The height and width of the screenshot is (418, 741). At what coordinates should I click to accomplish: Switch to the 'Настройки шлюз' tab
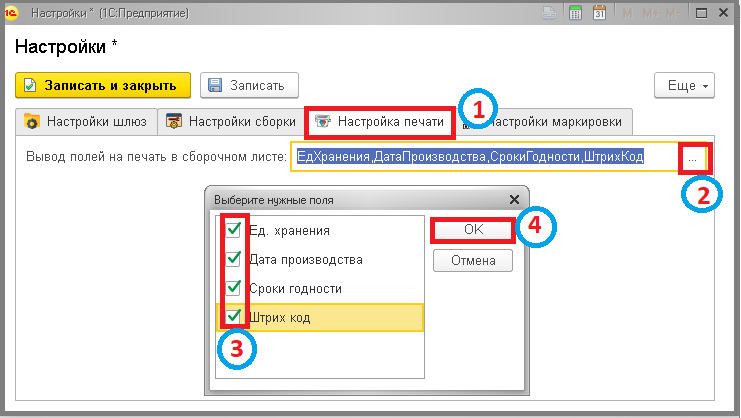[x=86, y=122]
